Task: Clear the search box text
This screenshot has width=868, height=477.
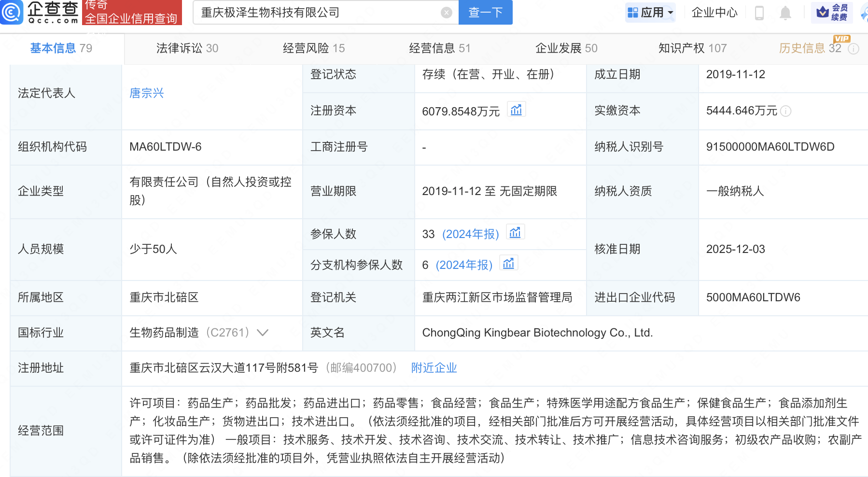Action: 447,13
